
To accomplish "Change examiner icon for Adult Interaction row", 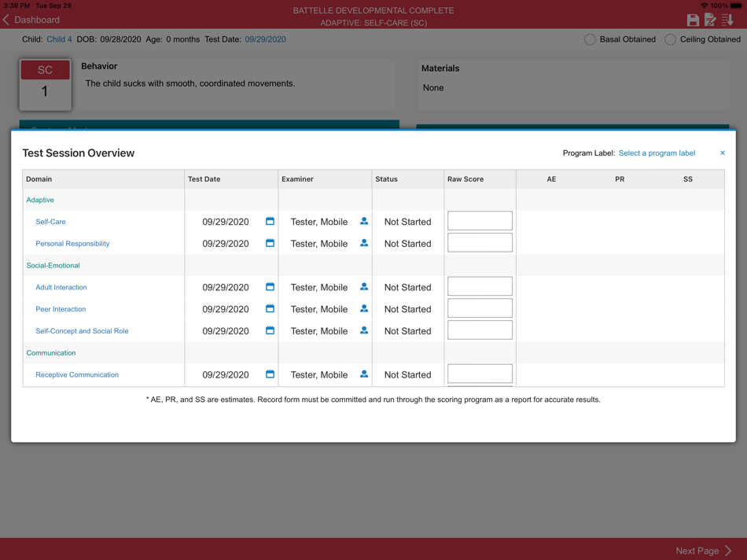I will point(364,287).
